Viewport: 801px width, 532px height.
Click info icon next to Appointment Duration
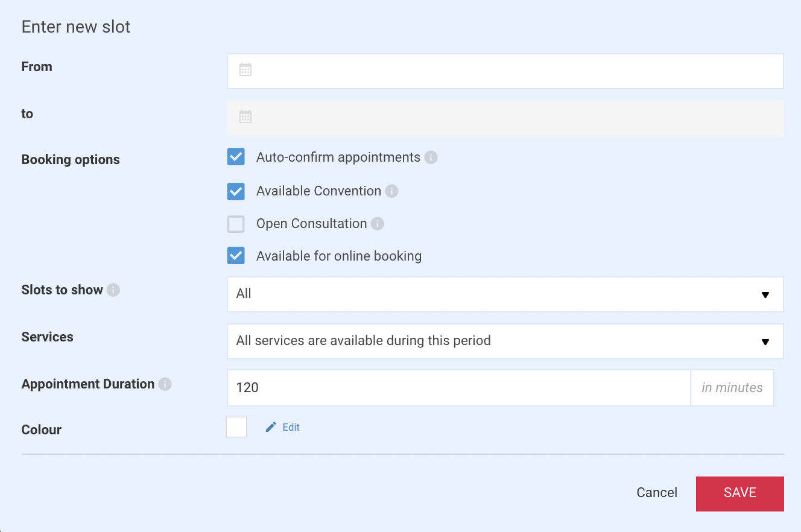click(165, 384)
